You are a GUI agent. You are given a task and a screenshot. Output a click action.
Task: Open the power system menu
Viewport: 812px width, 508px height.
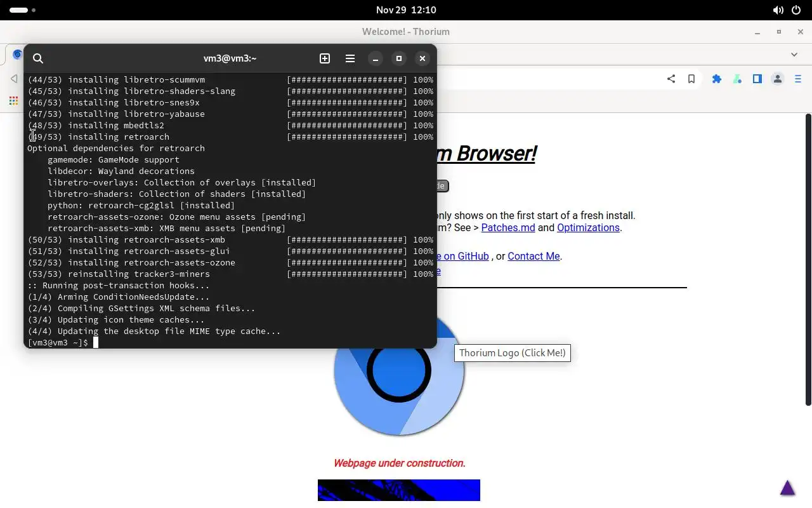796,10
